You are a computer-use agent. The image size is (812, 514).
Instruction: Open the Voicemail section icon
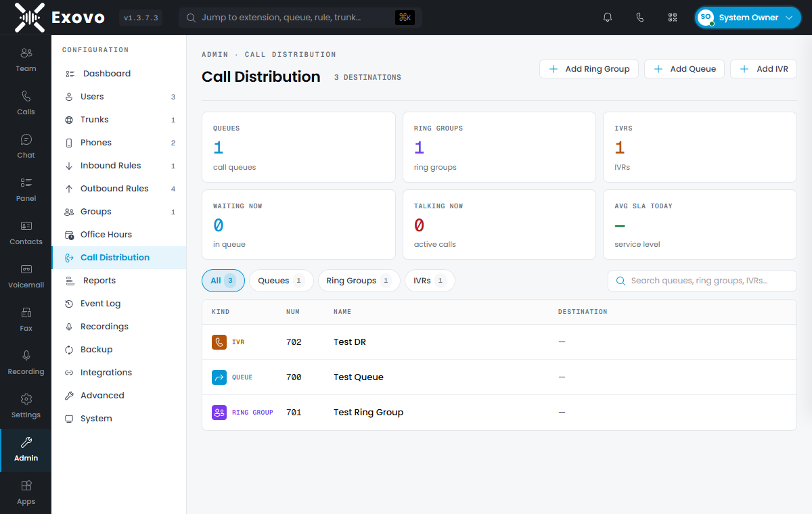tap(26, 269)
